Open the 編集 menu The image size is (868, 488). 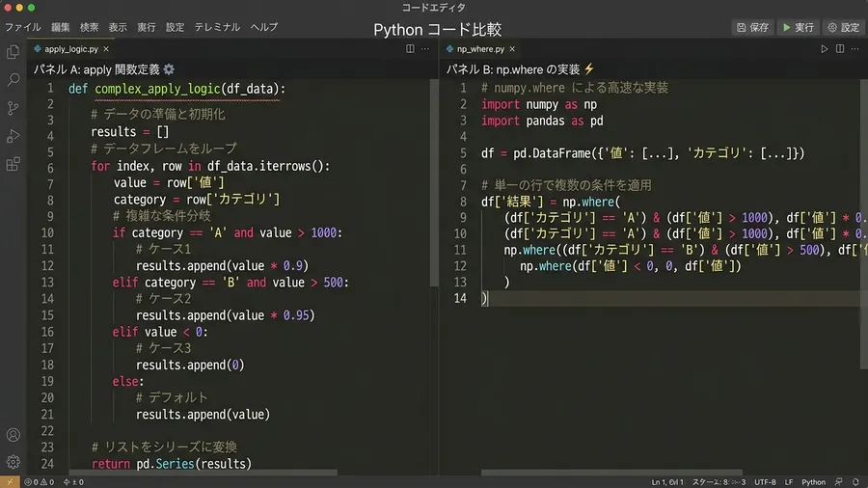point(61,27)
